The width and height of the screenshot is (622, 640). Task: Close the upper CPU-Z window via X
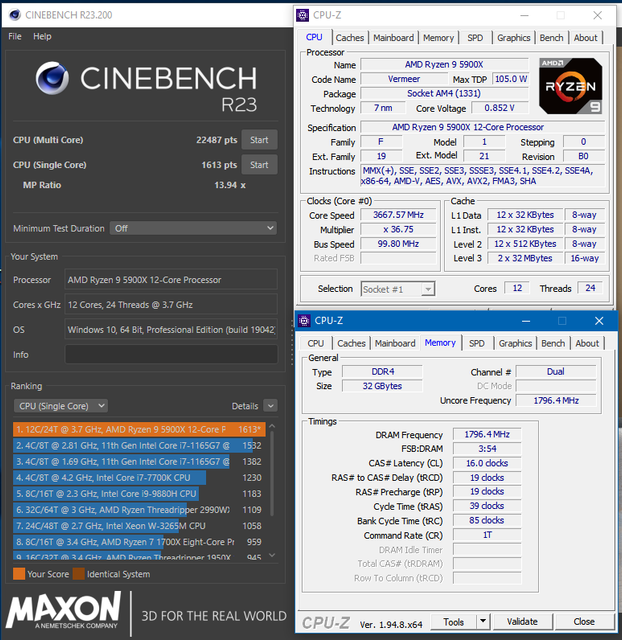pyautogui.click(x=598, y=16)
